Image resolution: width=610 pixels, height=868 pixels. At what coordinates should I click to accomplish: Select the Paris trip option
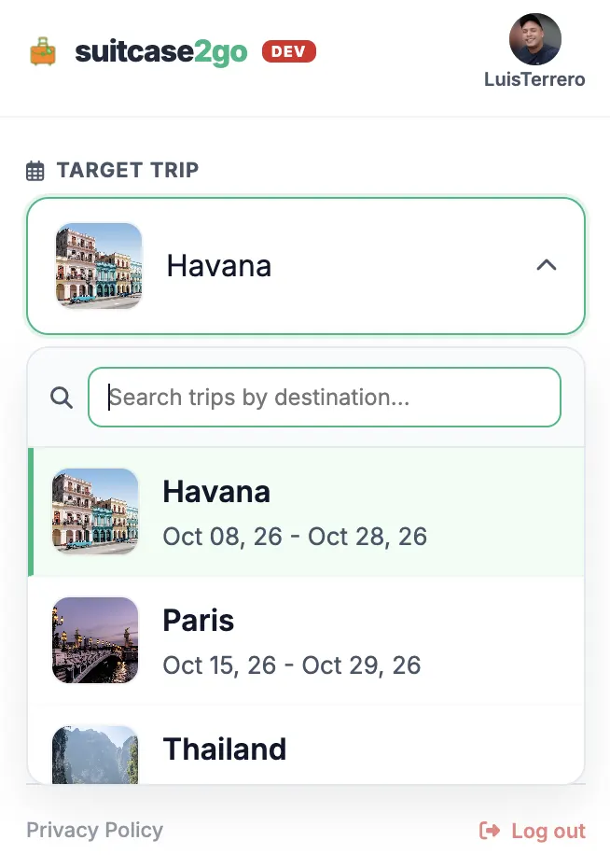[x=306, y=640]
